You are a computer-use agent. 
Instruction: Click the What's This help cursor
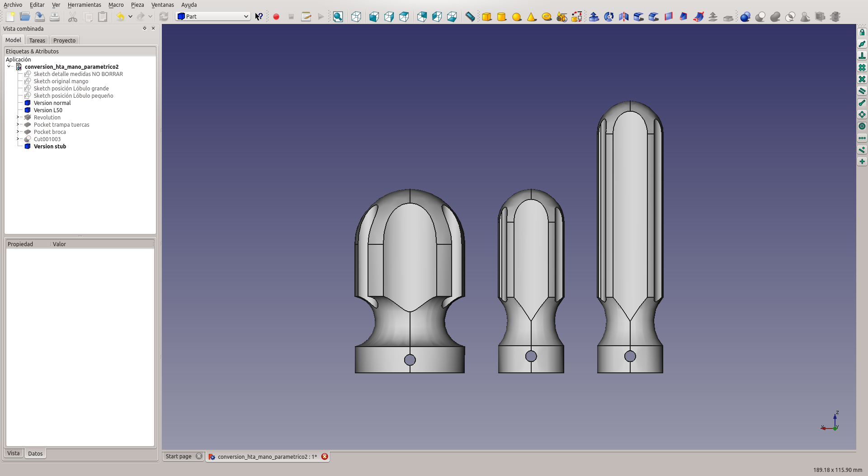point(259,17)
